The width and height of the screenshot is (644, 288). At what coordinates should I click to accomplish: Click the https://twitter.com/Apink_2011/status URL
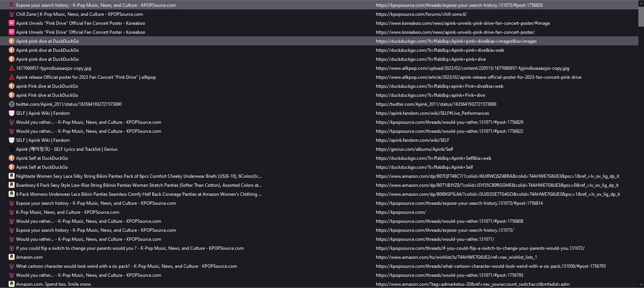click(436, 104)
